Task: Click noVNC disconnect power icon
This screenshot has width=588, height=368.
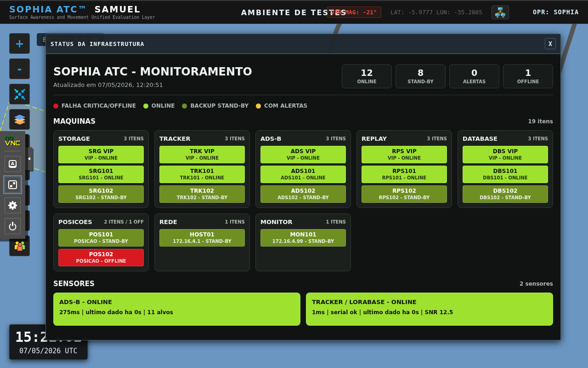Action: (12, 226)
